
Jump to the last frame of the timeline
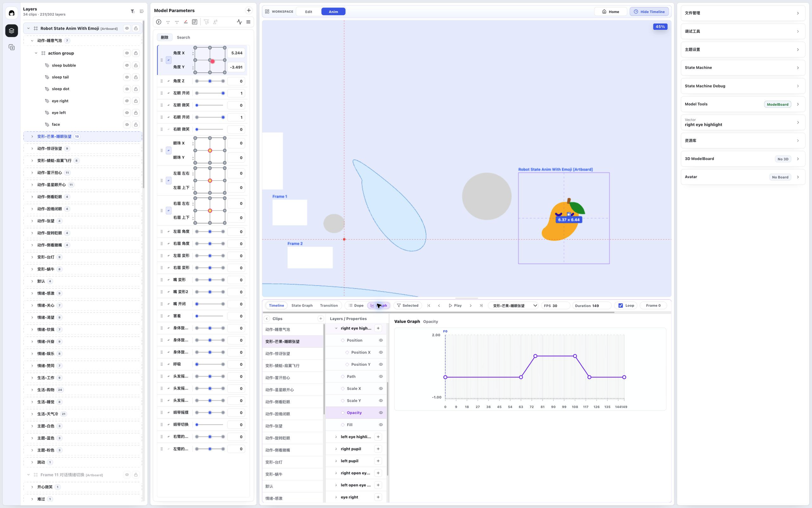[x=481, y=306]
